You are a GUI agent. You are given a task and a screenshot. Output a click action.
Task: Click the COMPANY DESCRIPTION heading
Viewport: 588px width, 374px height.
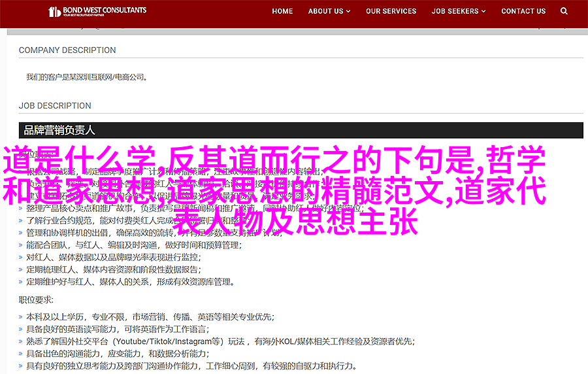67,50
